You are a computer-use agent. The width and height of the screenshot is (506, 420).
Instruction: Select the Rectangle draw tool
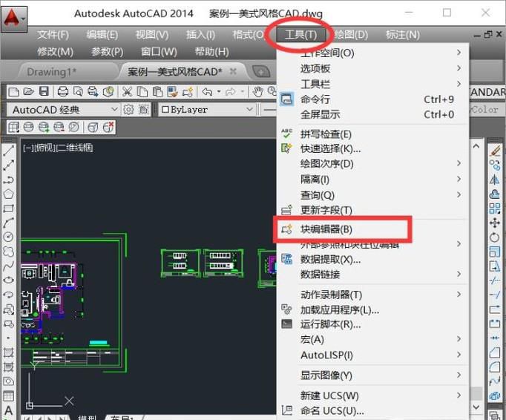click(9, 209)
